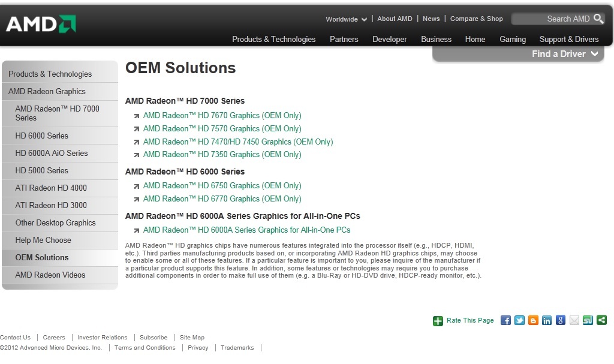Open Contact Us footer link
The width and height of the screenshot is (614, 364).
(x=15, y=338)
